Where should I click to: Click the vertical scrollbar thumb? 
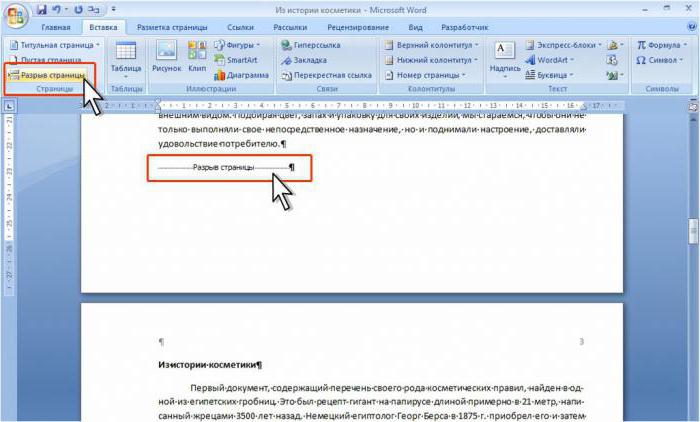693,231
